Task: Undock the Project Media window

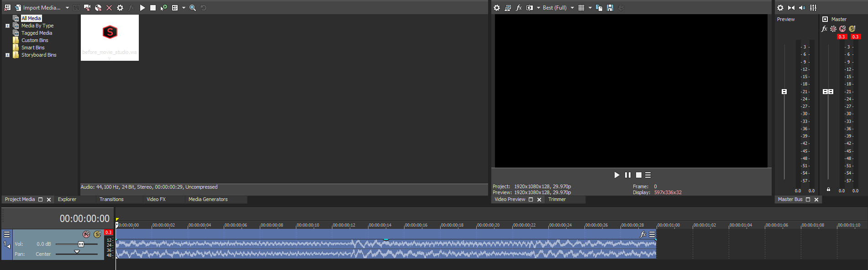Action: tap(40, 200)
